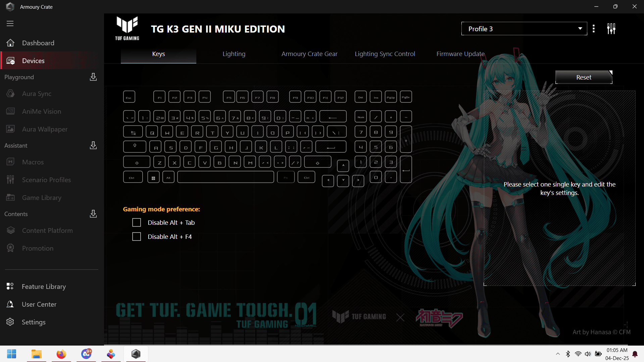644x362 pixels.
Task: Go to Dashboard home icon
Action: click(x=10, y=43)
